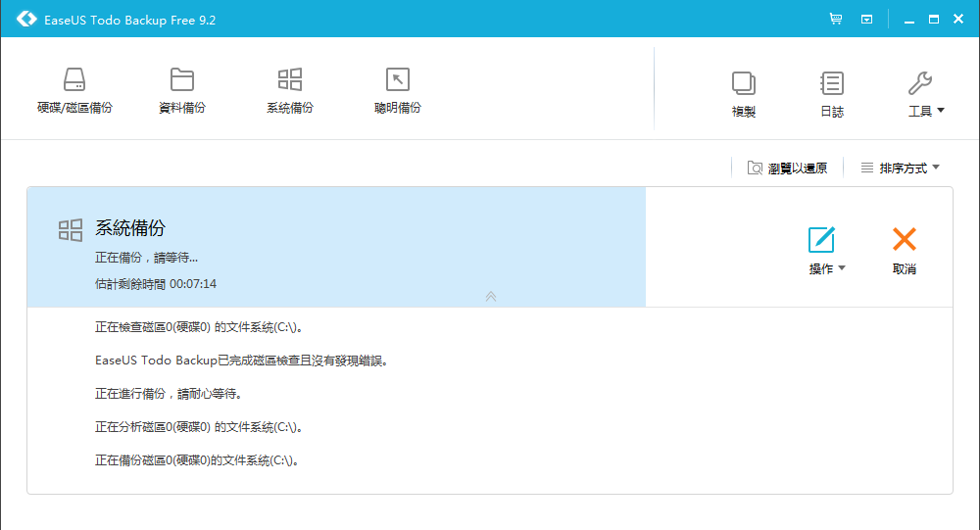The height and width of the screenshot is (530, 980).
Task: Open 硬碟/磁區備份 disk backup
Action: point(74,91)
